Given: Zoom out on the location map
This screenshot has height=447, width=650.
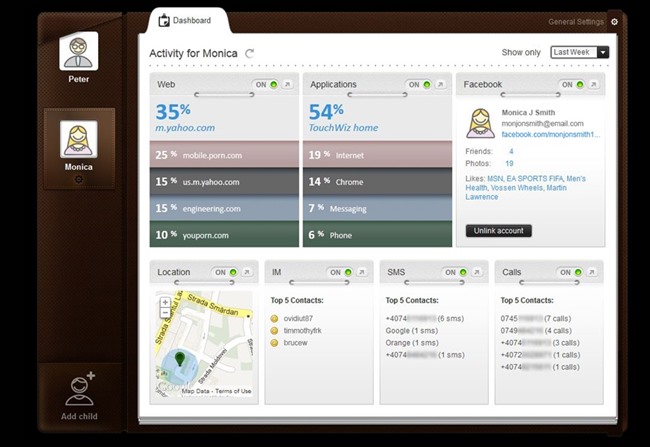Looking at the screenshot, I should [165, 312].
